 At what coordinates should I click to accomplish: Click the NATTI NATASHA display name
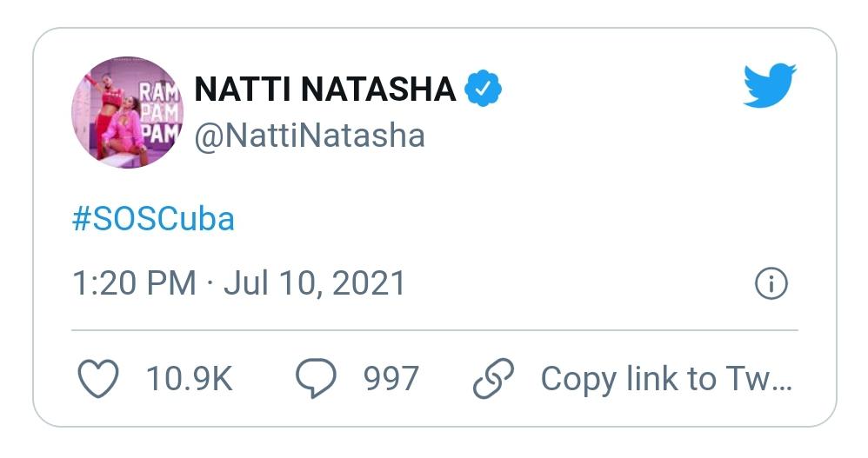324,89
